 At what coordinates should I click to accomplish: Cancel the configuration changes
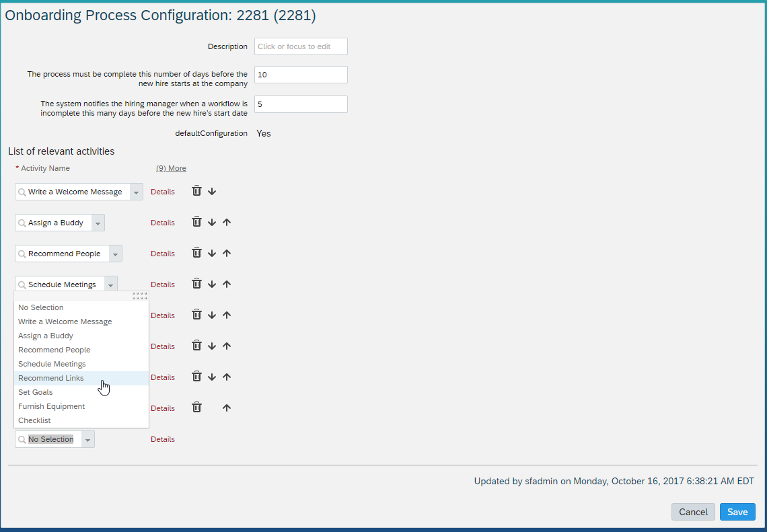[693, 512]
